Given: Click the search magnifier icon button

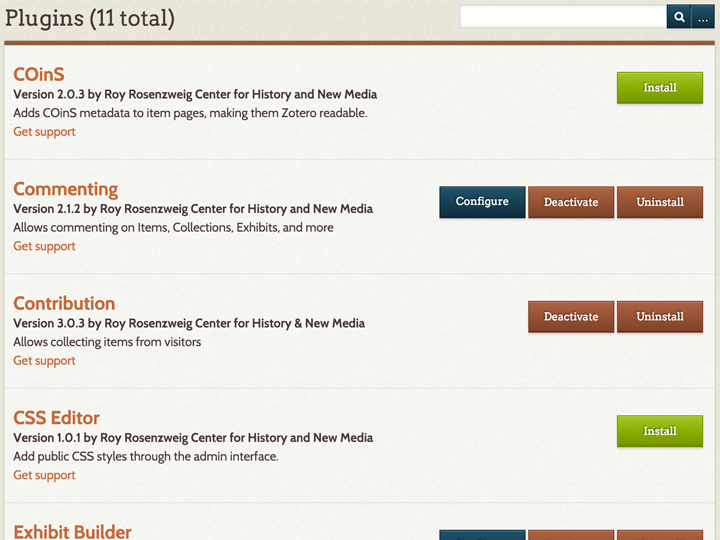Looking at the screenshot, I should (679, 17).
